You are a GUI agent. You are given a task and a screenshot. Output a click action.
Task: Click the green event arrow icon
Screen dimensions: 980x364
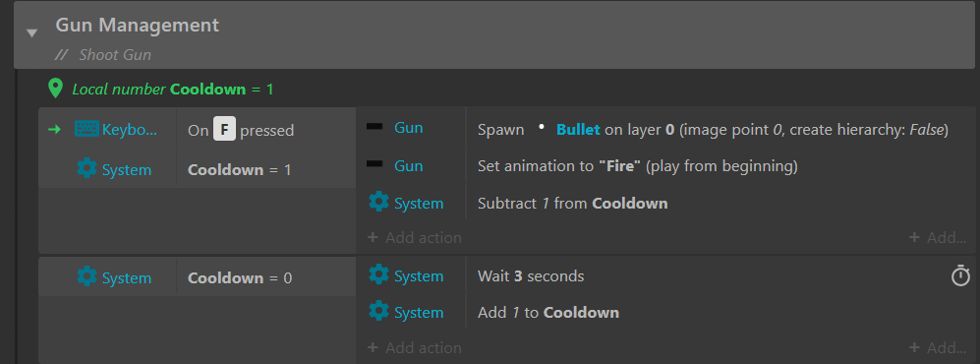pos(54,130)
